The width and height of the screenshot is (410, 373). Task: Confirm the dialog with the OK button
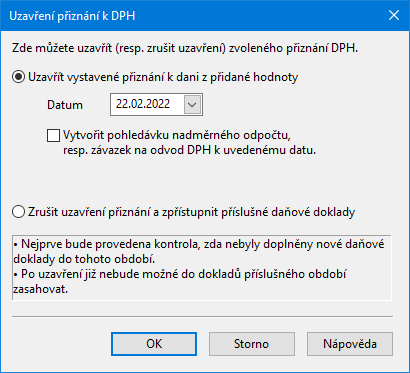pos(154,344)
